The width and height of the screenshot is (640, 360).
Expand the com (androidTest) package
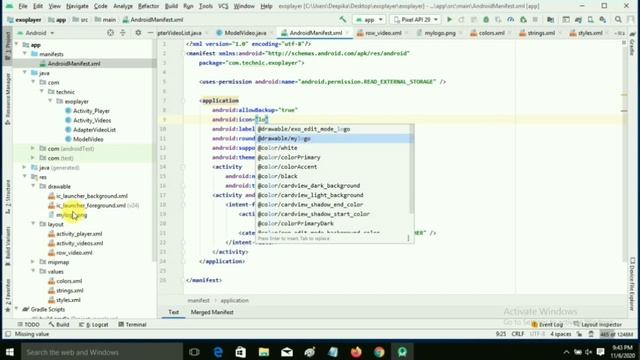coord(33,148)
